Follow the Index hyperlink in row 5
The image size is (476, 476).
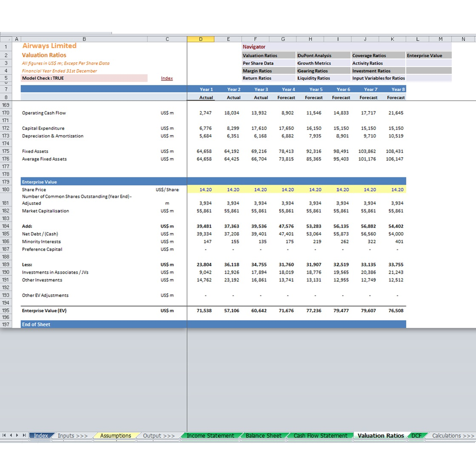[x=167, y=78]
